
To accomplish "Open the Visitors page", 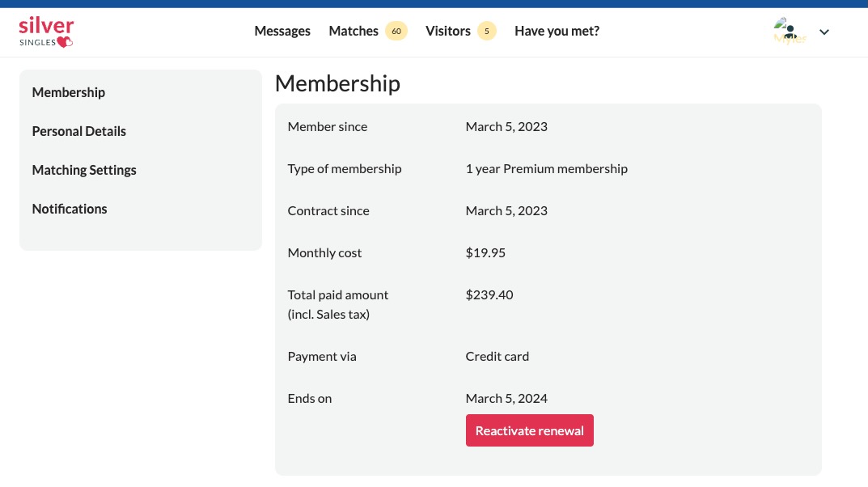I will (448, 31).
